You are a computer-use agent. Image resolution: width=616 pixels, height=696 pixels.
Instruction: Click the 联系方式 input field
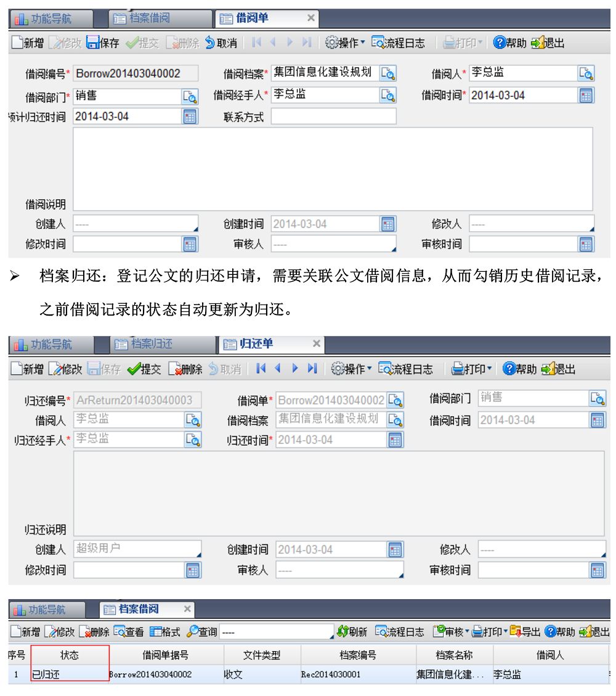pyautogui.click(x=333, y=117)
